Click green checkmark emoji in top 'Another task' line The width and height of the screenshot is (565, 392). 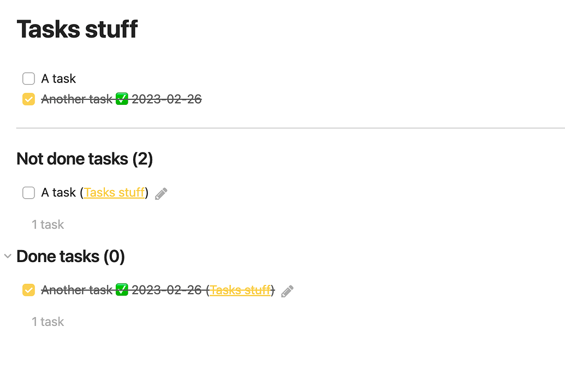[x=122, y=99]
